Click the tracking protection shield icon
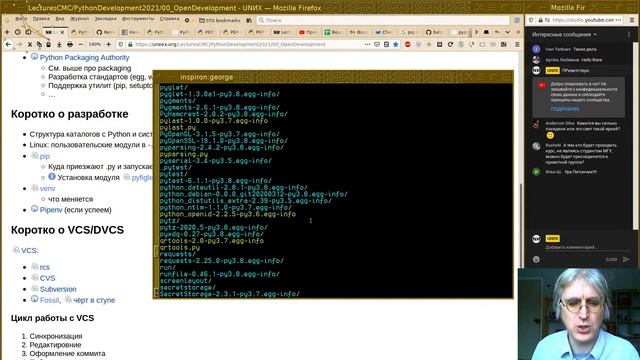The height and width of the screenshot is (360, 640). tap(121, 44)
